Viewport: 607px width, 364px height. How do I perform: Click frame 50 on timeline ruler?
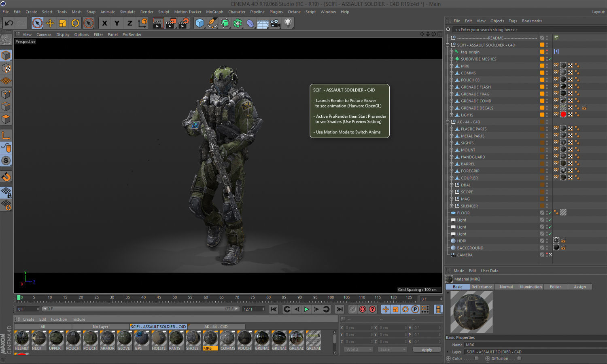tap(175, 298)
